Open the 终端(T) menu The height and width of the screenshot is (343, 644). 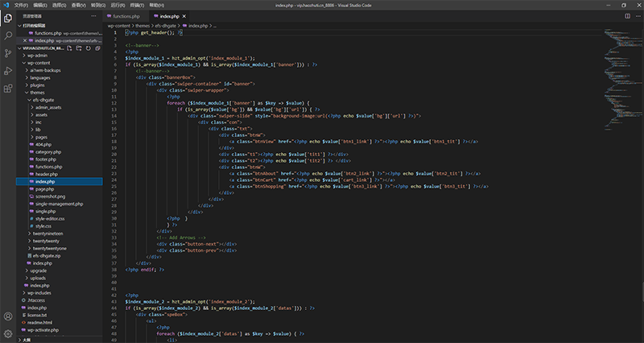pos(137,6)
